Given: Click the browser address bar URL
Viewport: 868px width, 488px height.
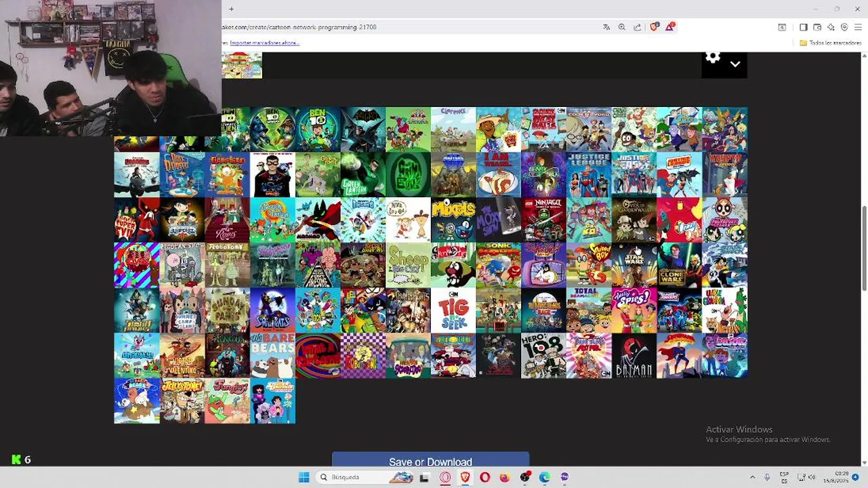Looking at the screenshot, I should 299,27.
